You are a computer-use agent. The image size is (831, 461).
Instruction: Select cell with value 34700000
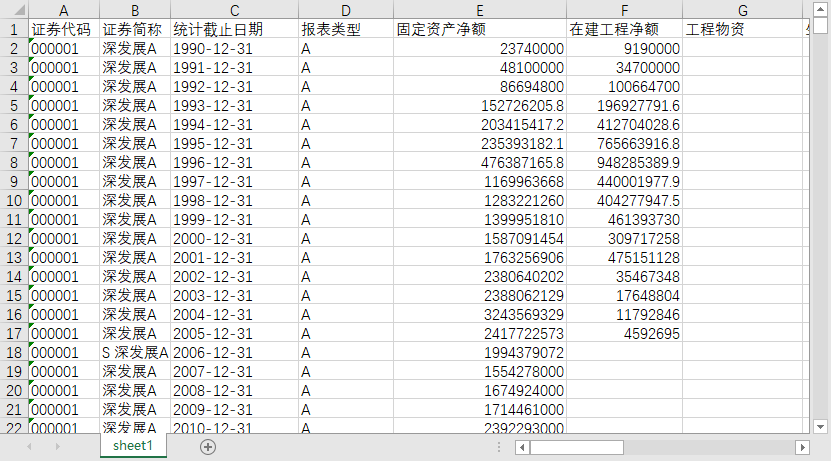(x=624, y=67)
